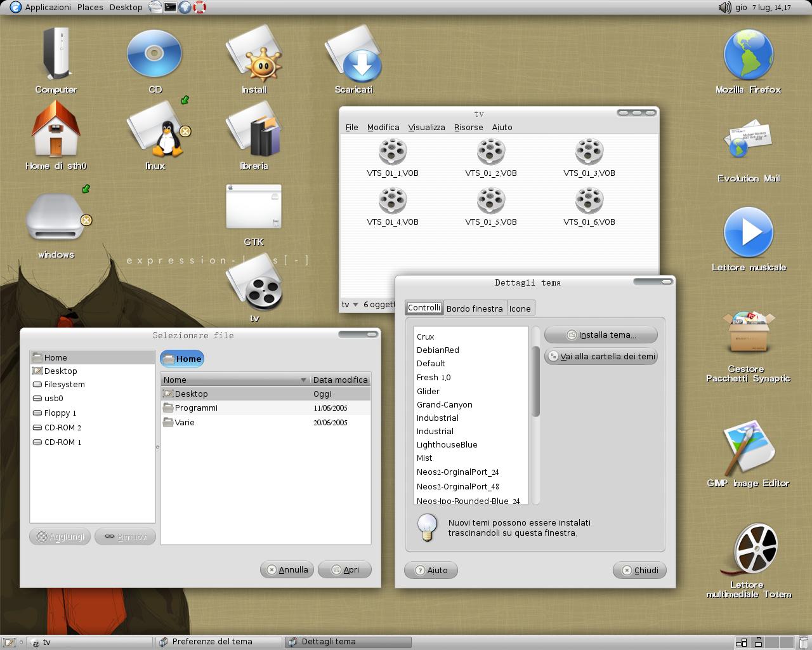Click Installa tema... button
The image size is (812, 650).
pyautogui.click(x=601, y=335)
